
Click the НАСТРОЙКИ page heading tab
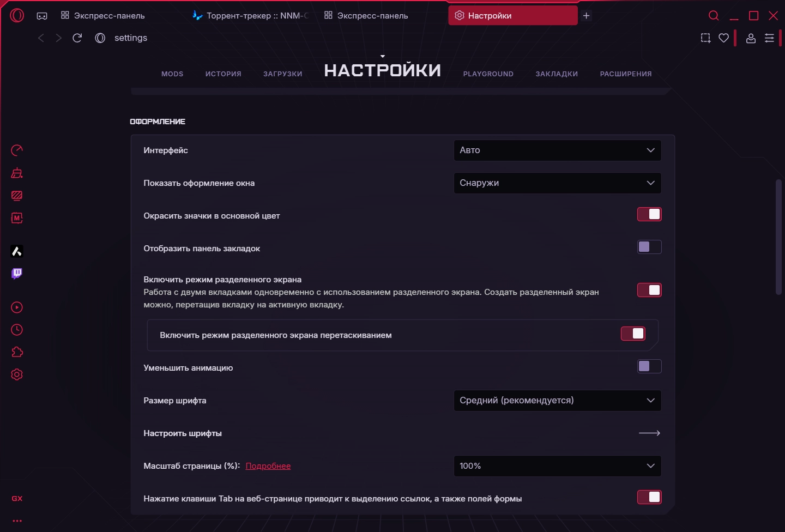click(x=383, y=70)
